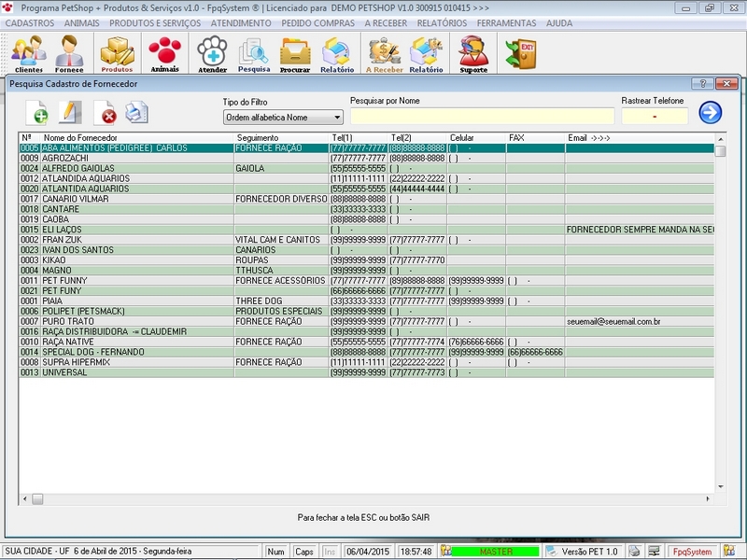Click the icon beside Versão PET 1.0
Image resolution: width=747 pixels, height=560 pixels.
click(551, 552)
